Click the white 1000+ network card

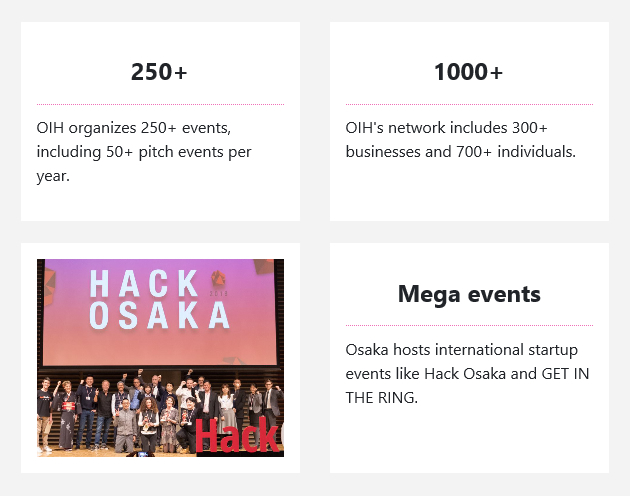(469, 121)
